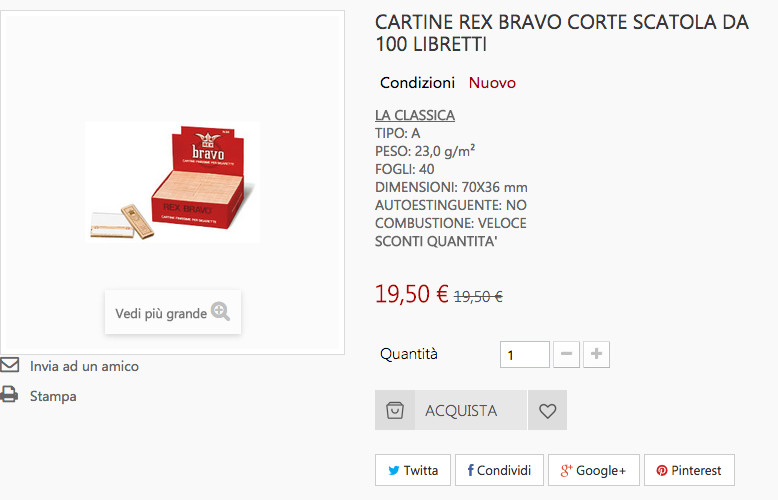Click the Pinterest logo icon
The image size is (778, 500).
coord(662,470)
